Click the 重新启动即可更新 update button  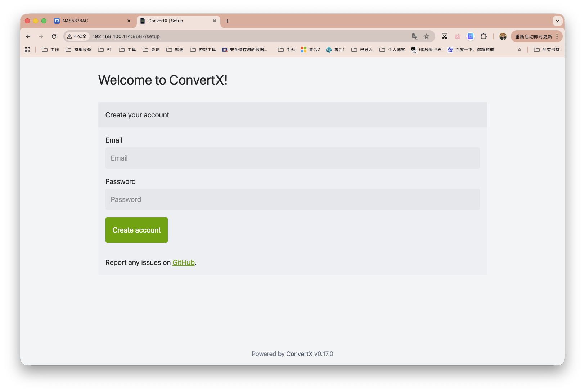(533, 36)
